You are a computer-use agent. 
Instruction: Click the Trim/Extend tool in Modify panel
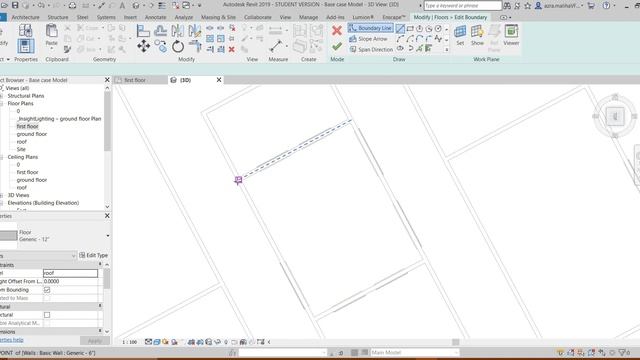tap(195, 46)
